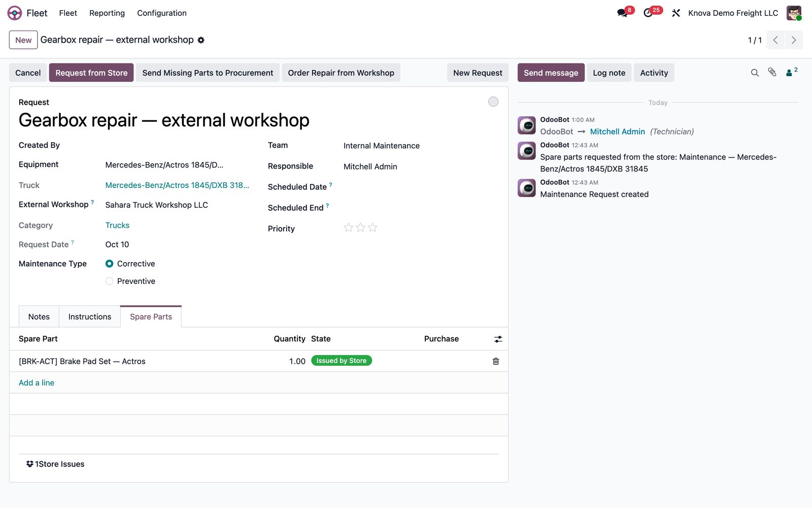Viewport: 812px width, 508px height.
Task: Edit the Gearbox repair request title field
Action: coord(164,120)
